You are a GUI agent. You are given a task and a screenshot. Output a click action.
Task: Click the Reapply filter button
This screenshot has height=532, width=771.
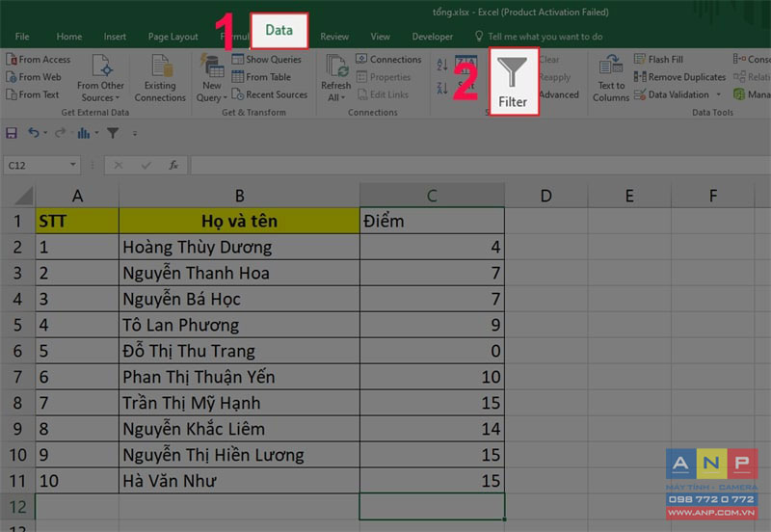point(555,77)
